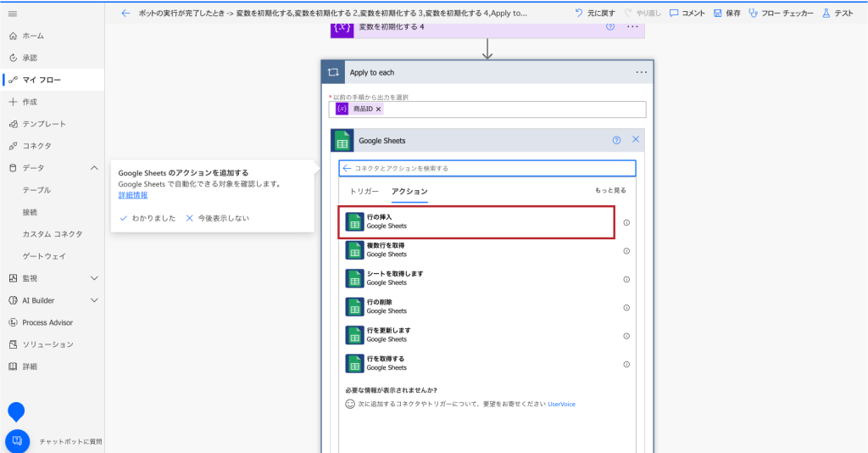The image size is (868, 453).
Task: Open フロー チェッカー
Action: pyautogui.click(x=781, y=14)
